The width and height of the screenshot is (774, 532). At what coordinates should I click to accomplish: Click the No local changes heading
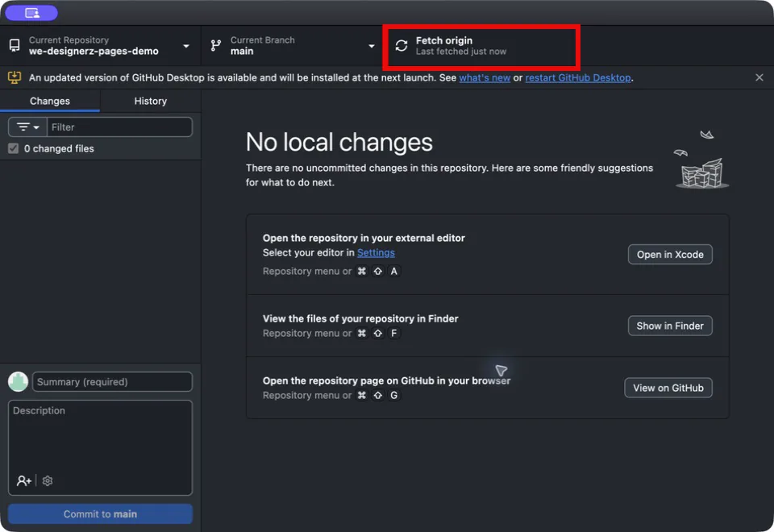coord(339,142)
